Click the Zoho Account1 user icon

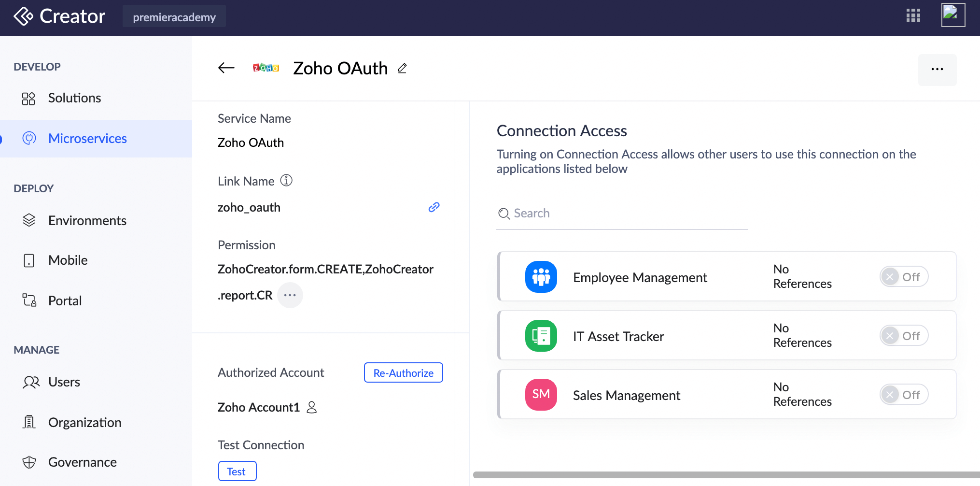(x=312, y=407)
